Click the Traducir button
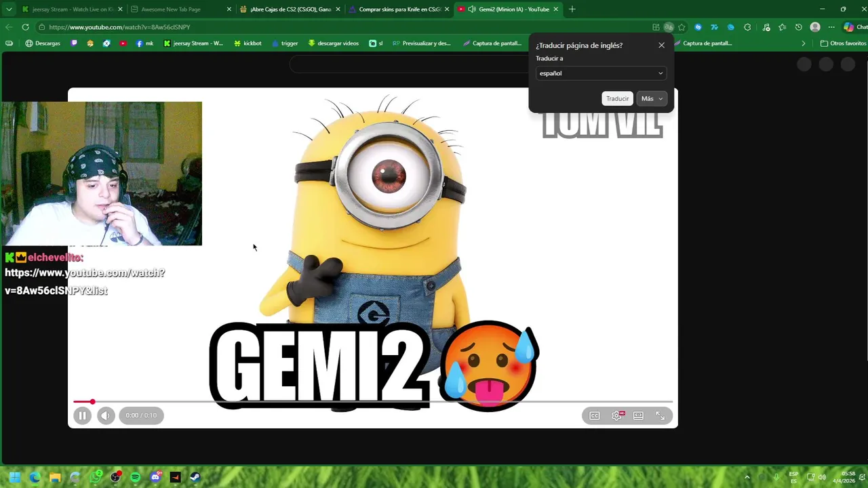868x488 pixels. coord(617,98)
